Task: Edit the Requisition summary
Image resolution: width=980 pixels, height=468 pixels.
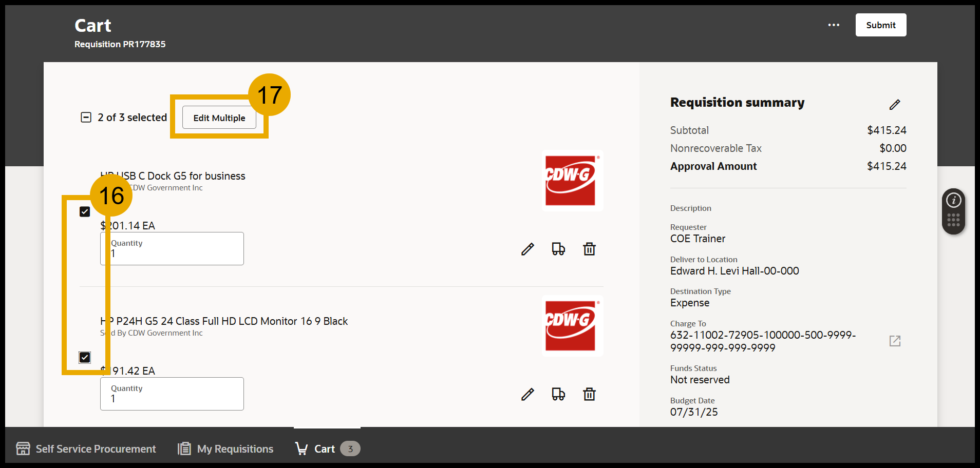Action: [x=895, y=104]
